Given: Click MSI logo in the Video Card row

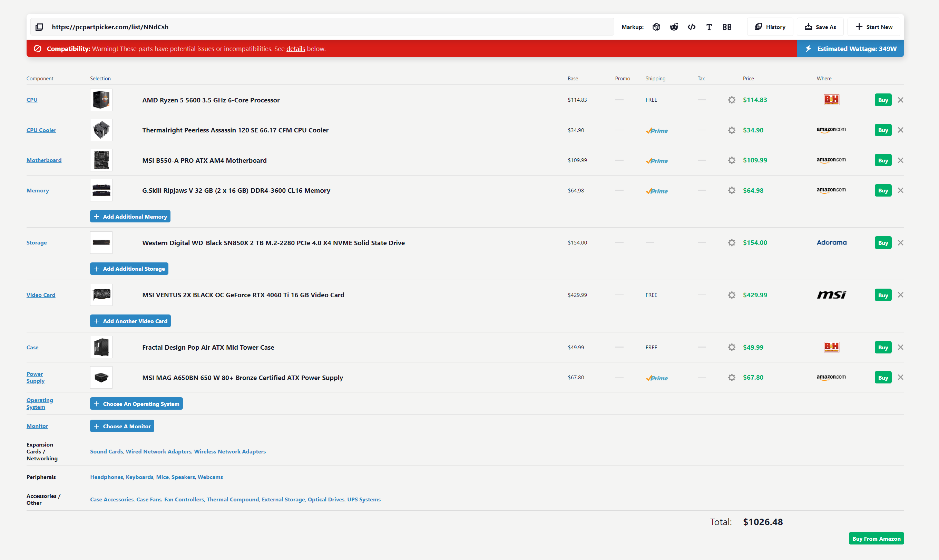Looking at the screenshot, I should pos(831,295).
